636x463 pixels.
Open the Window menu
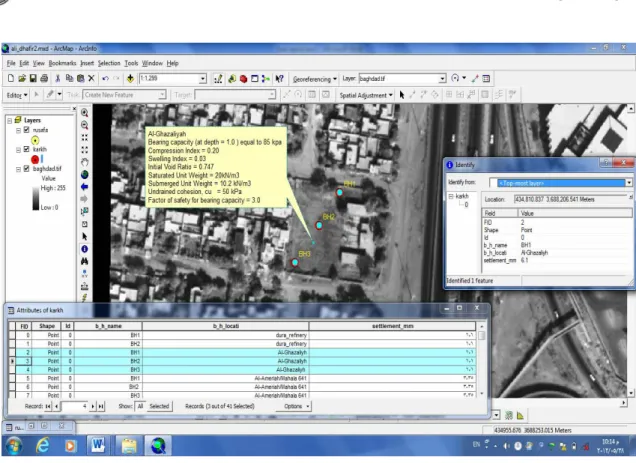(x=152, y=63)
